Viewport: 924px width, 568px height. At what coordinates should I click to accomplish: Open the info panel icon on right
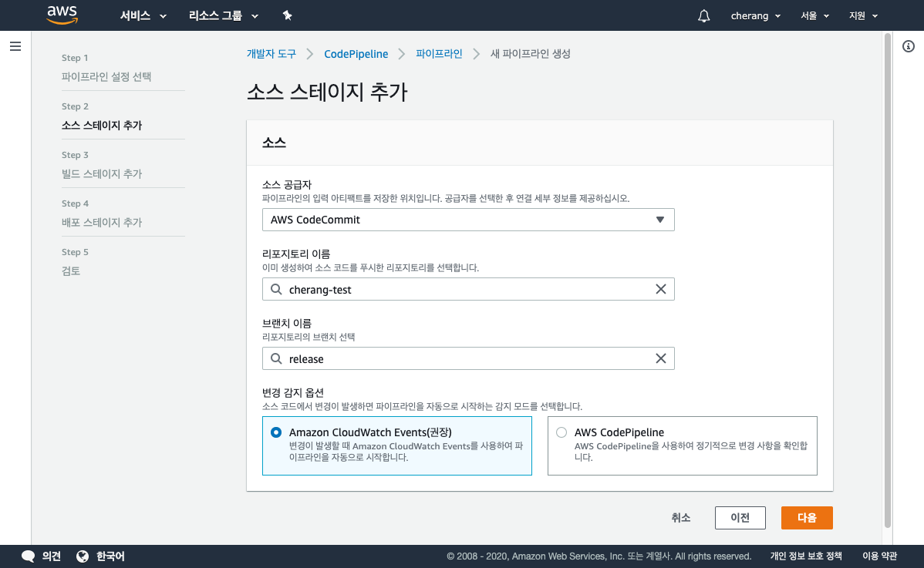908,46
